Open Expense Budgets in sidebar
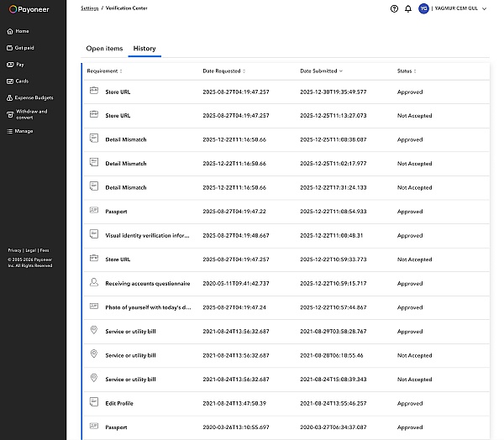Image resolution: width=504 pixels, height=440 pixels. click(x=34, y=97)
